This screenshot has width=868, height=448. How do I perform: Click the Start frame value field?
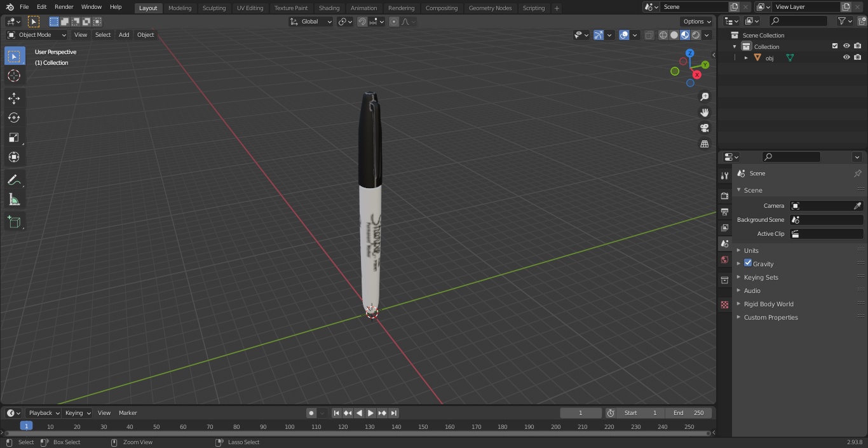coord(641,413)
